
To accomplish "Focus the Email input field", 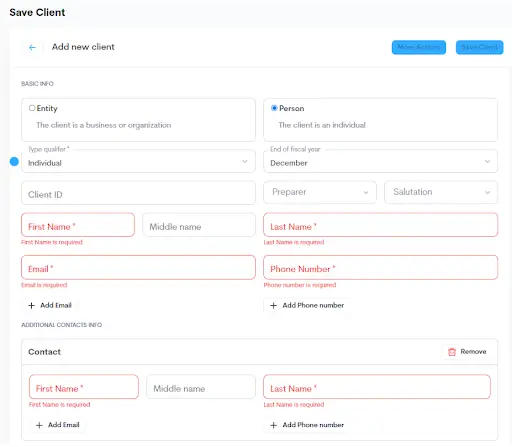I will (138, 267).
